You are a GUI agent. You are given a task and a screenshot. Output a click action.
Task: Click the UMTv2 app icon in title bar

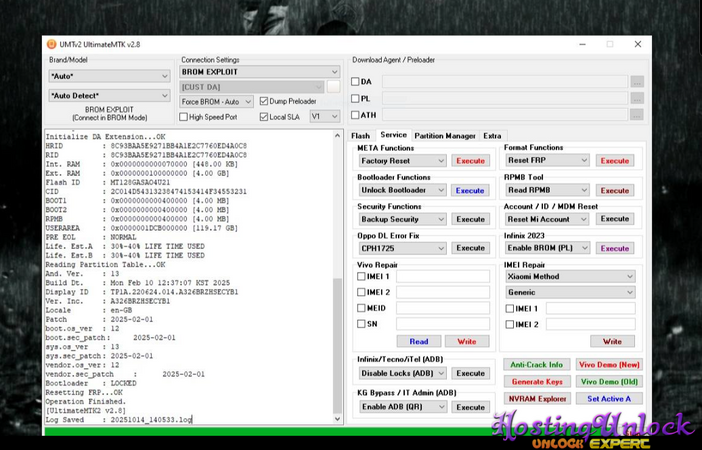[x=51, y=44]
